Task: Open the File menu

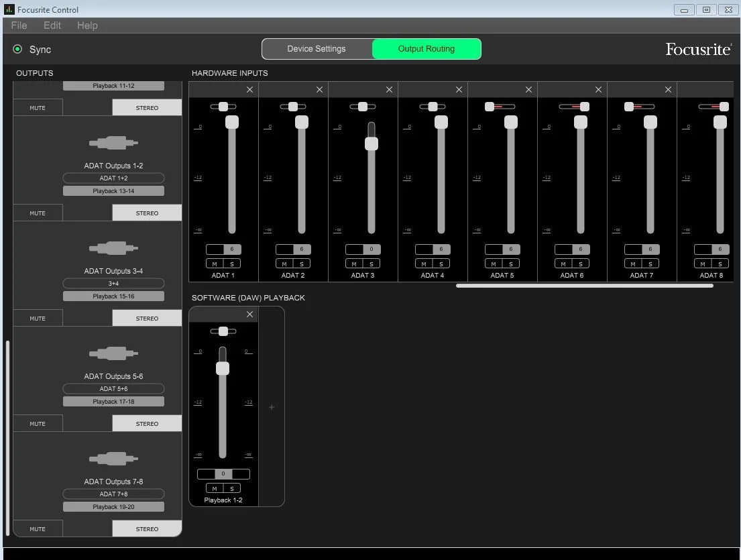Action: (19, 25)
